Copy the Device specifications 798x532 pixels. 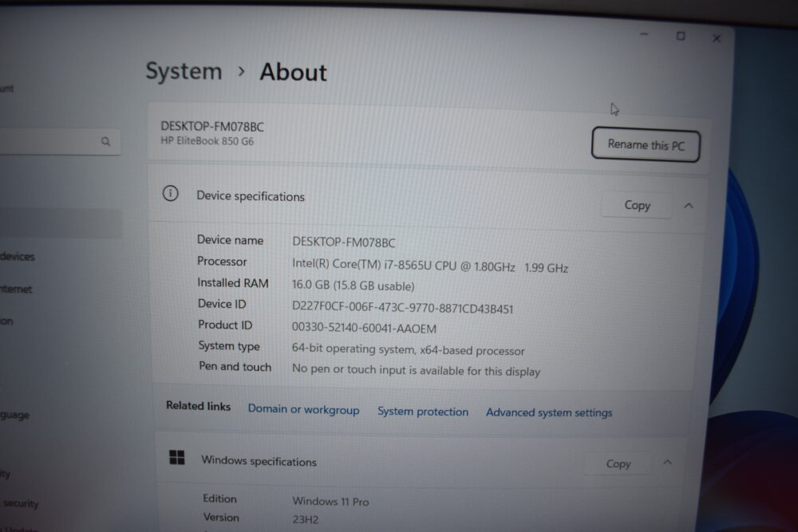[637, 205]
